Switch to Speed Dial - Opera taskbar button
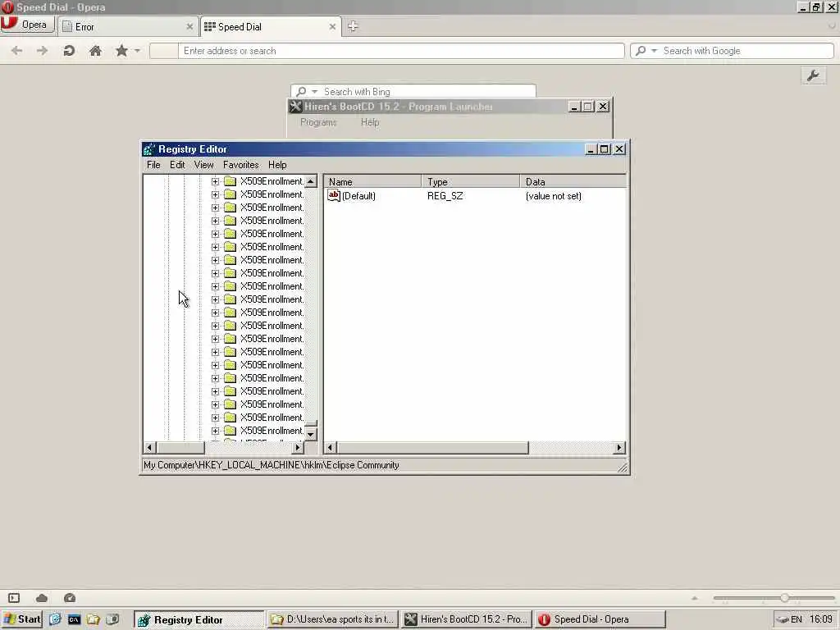The image size is (840, 630). 600,619
